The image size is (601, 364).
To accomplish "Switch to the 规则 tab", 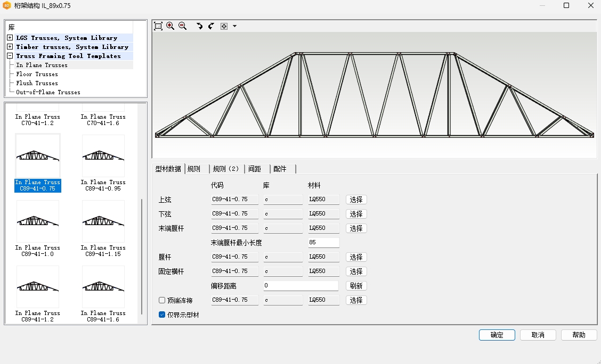I will pos(197,169).
